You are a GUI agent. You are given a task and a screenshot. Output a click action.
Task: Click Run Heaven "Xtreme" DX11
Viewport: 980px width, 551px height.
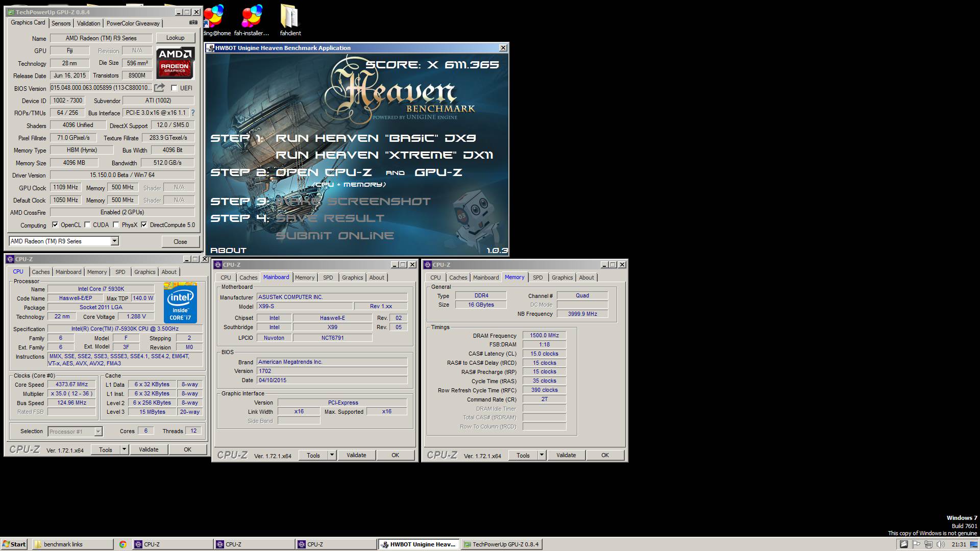tap(384, 155)
